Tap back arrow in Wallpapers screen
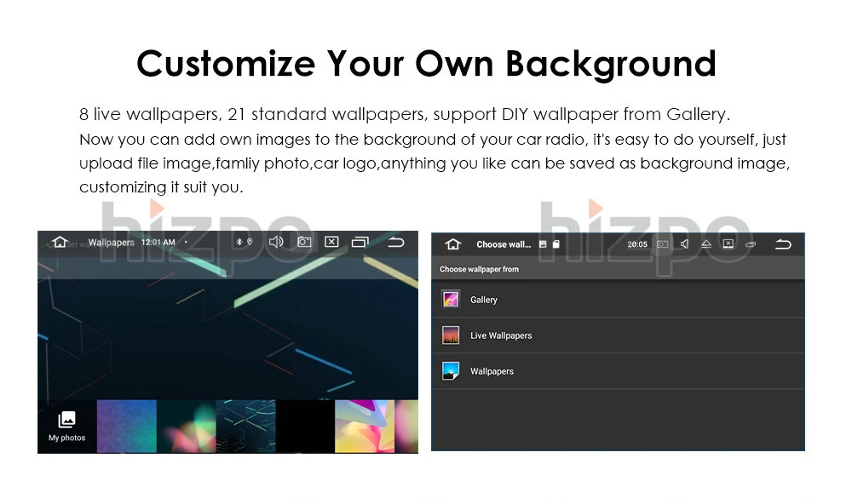This screenshot has height=504, width=852. [396, 243]
